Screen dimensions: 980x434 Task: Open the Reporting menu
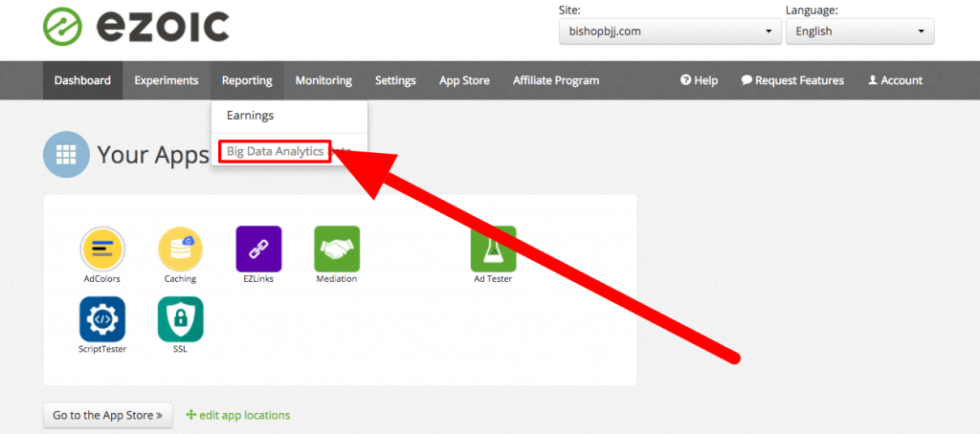click(247, 80)
